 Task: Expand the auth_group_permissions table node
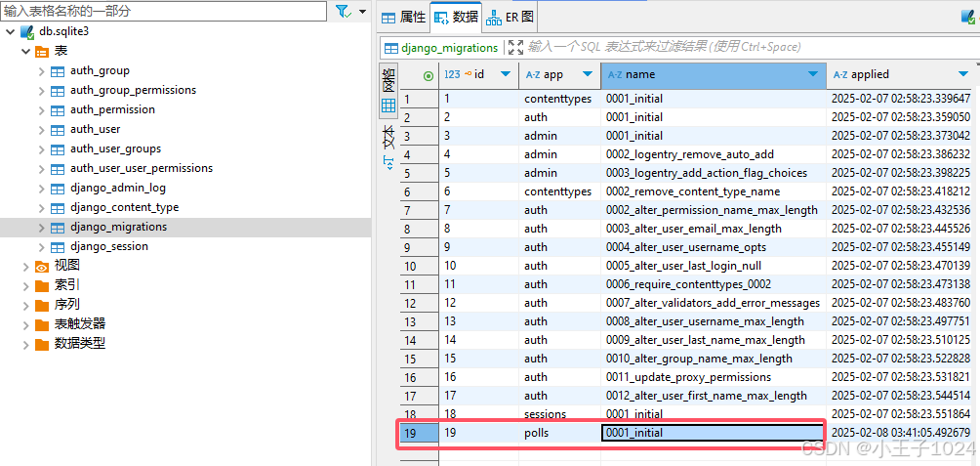[x=41, y=91]
